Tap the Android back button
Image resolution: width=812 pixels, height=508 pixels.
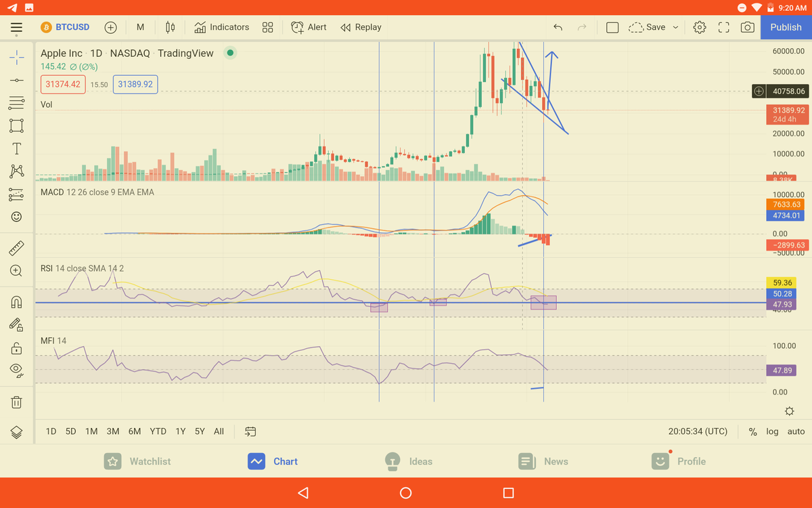tap(303, 492)
